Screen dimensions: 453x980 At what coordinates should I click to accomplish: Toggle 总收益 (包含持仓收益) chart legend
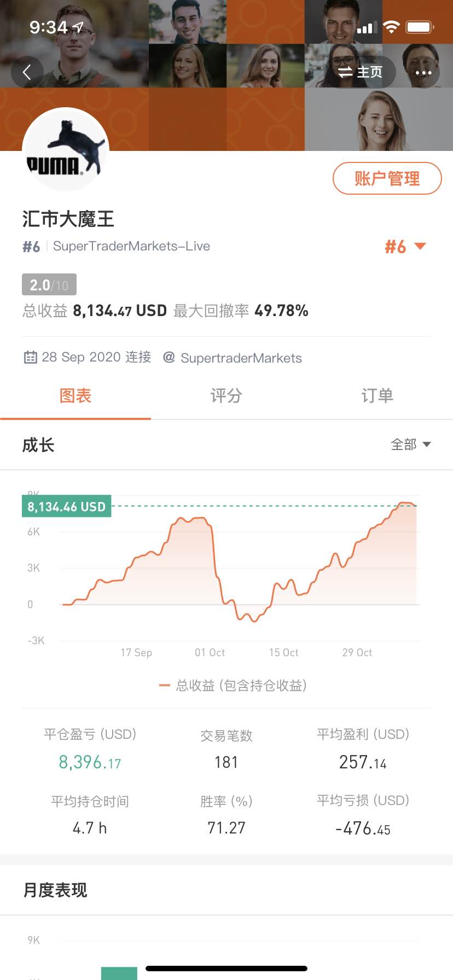click(233, 685)
